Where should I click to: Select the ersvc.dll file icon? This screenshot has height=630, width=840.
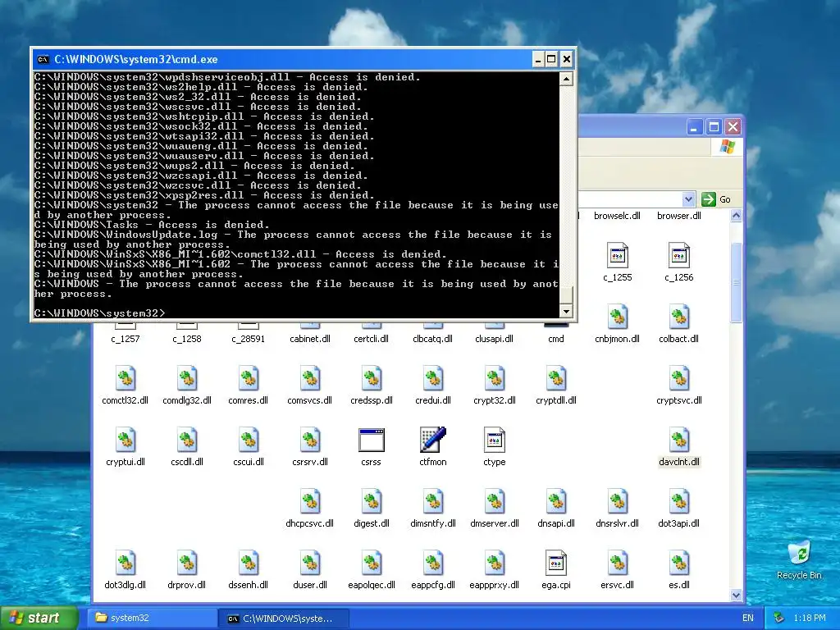click(618, 563)
